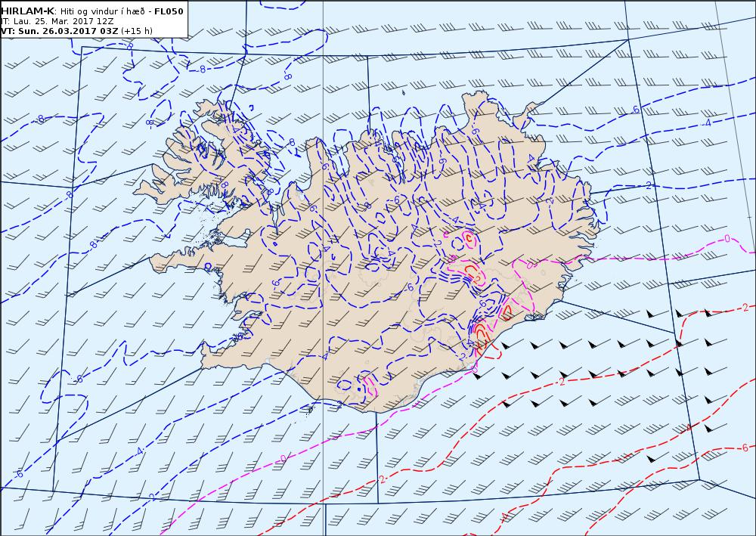
Task: Click the red "6" isotherm contour label
Action: pos(745,448)
